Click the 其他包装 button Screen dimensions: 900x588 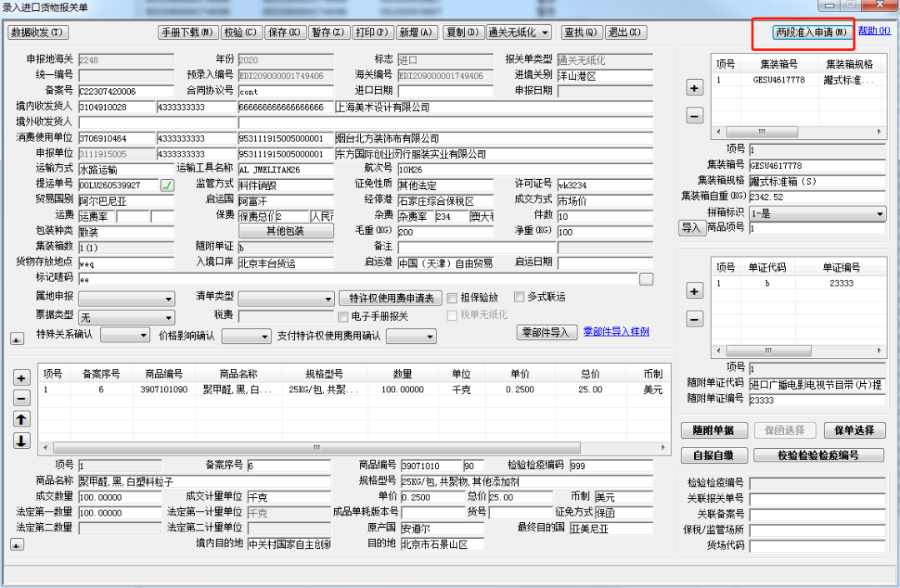click(285, 232)
